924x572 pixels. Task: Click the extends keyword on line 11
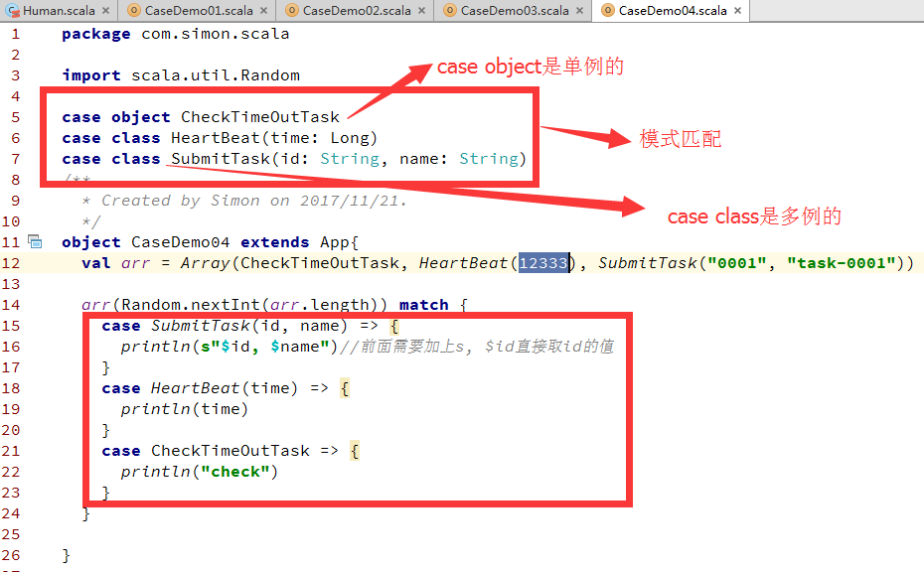click(x=274, y=242)
